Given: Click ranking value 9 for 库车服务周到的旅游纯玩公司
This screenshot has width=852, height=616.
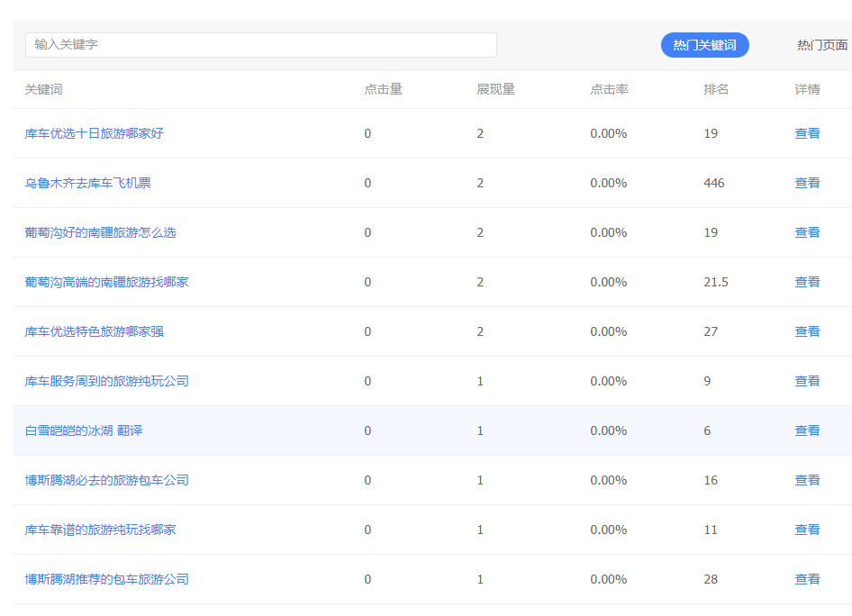Looking at the screenshot, I should (707, 381).
